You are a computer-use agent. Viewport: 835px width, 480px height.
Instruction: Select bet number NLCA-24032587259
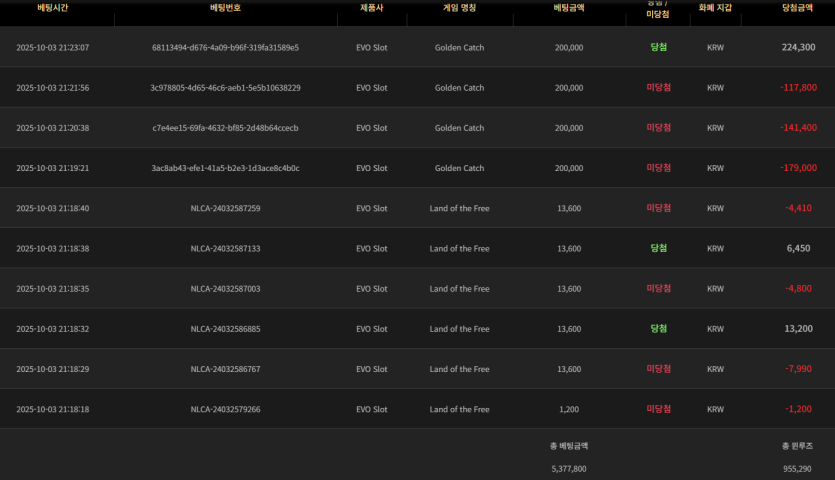225,208
